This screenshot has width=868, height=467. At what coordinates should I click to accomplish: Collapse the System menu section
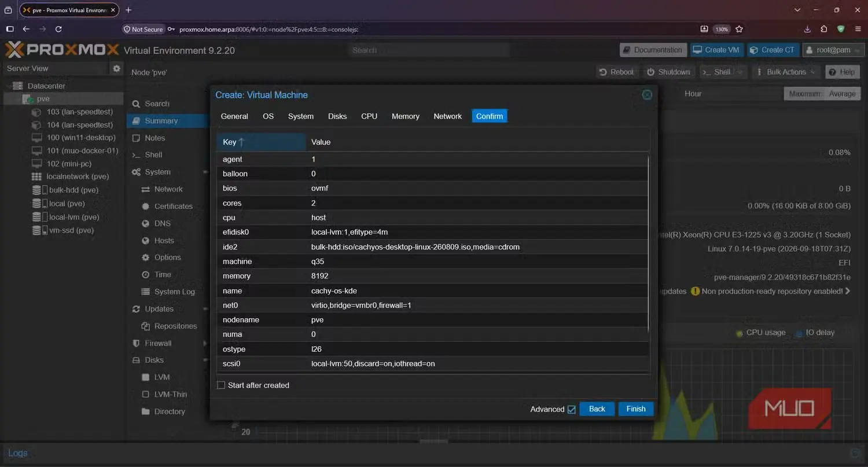tap(205, 172)
